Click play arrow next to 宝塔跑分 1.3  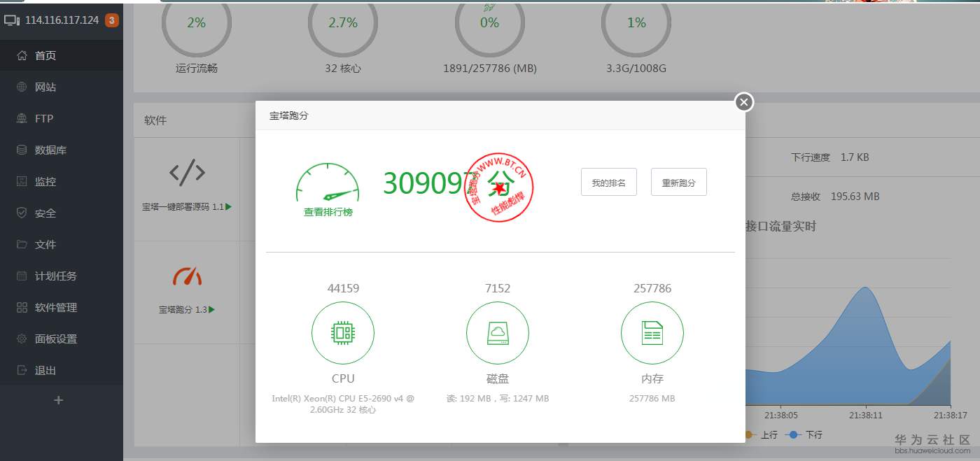tap(211, 309)
